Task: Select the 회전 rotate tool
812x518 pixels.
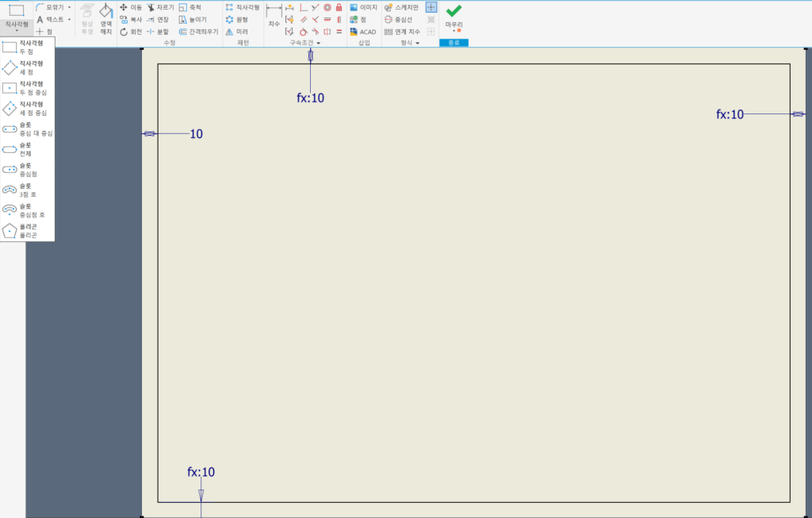Action: [131, 32]
